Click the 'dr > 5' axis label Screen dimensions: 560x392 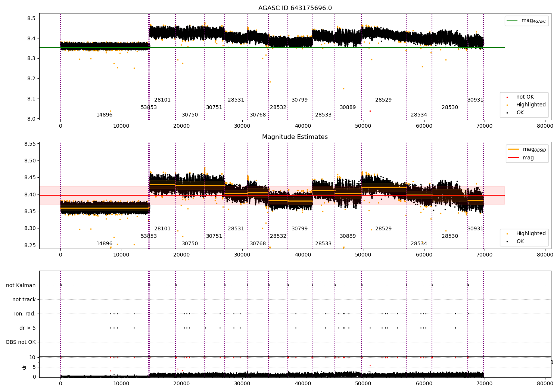click(28, 328)
